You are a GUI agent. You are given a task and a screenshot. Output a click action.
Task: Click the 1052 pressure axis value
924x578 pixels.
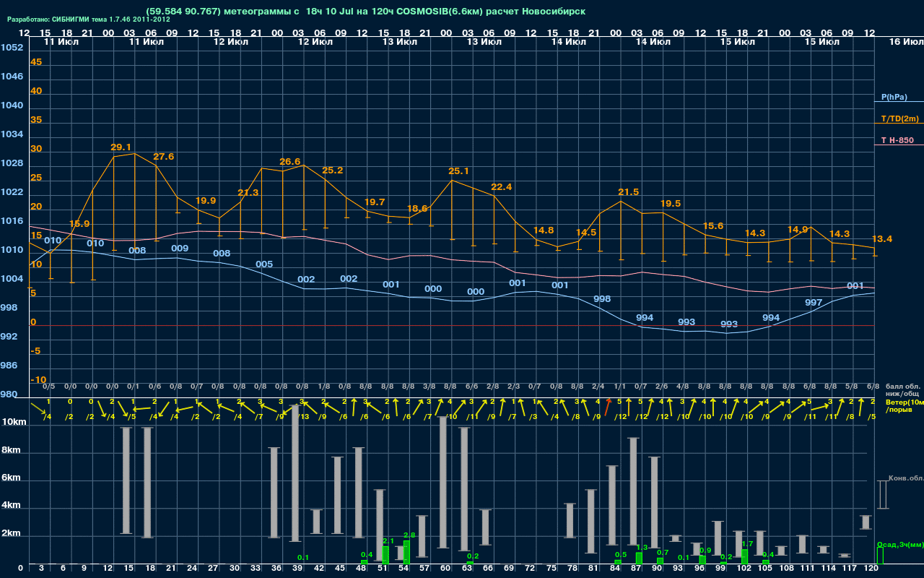coord(12,48)
